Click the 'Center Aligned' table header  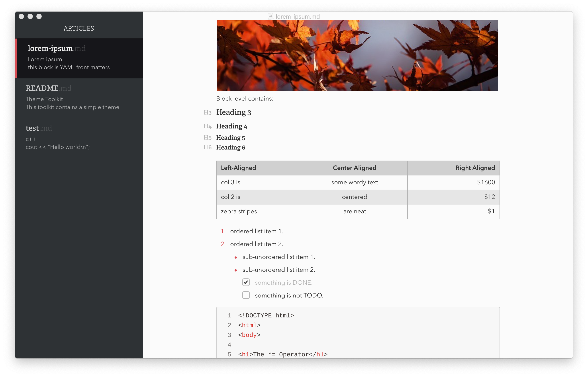click(354, 168)
